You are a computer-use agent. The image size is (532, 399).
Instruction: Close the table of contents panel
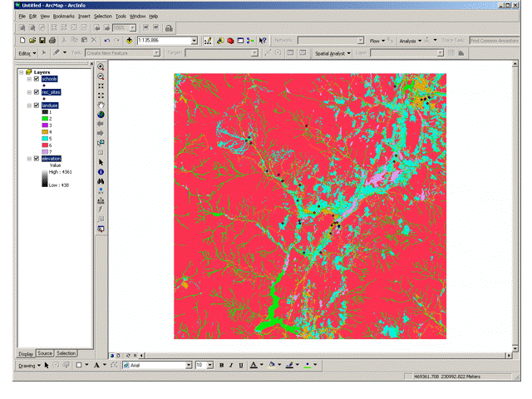(91, 63)
